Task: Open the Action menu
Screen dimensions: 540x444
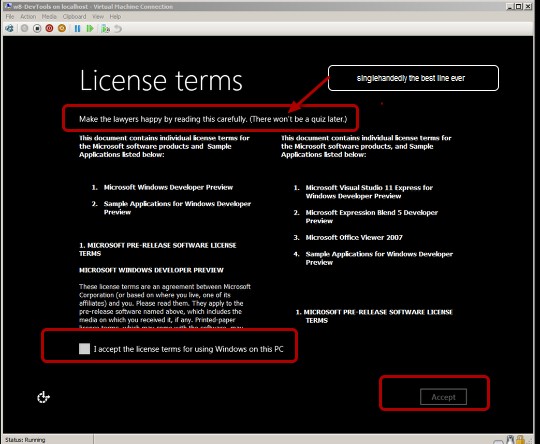Action: pos(28,17)
